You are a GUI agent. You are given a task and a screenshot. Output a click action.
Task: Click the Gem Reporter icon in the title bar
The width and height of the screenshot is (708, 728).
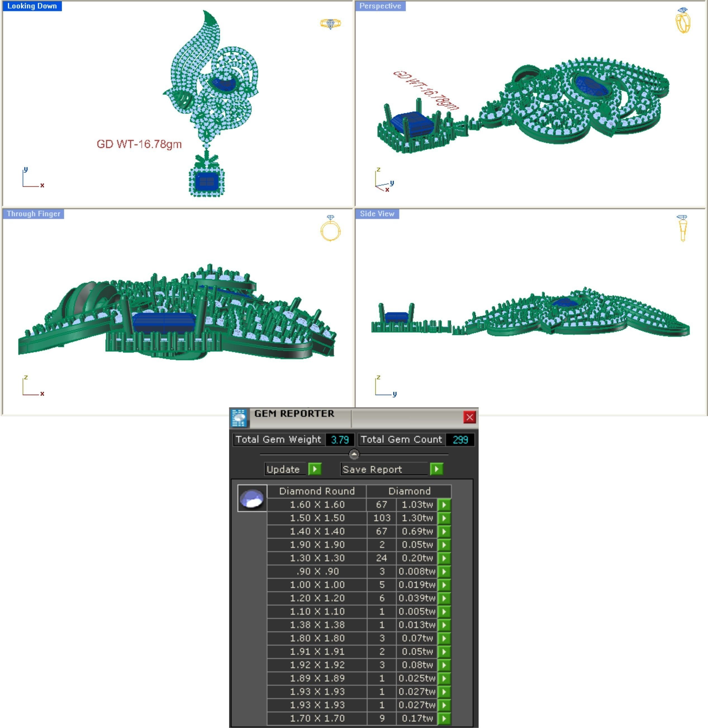(x=239, y=418)
